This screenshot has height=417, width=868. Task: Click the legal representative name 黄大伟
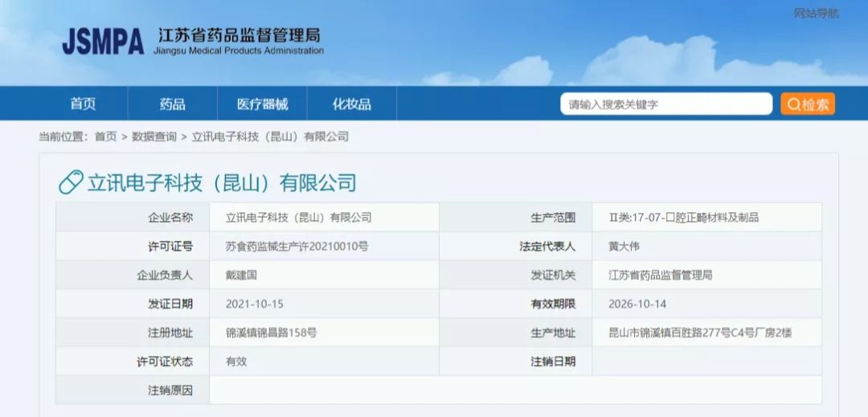pyautogui.click(x=624, y=247)
